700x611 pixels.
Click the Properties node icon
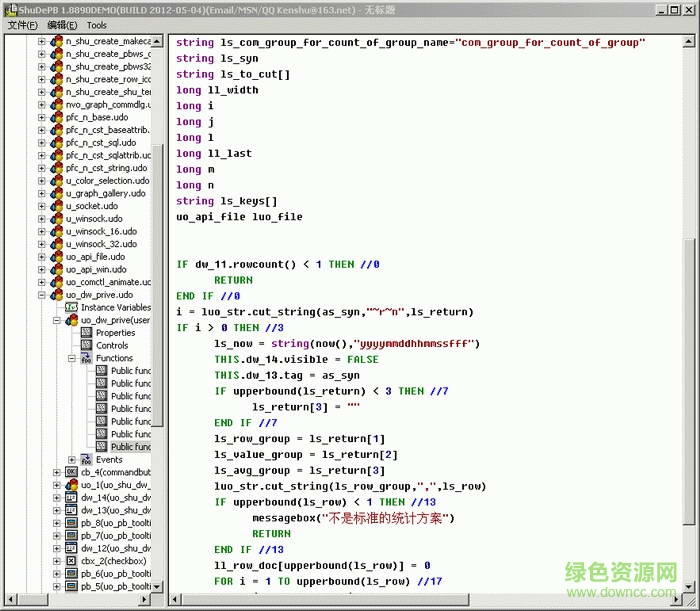(86, 333)
